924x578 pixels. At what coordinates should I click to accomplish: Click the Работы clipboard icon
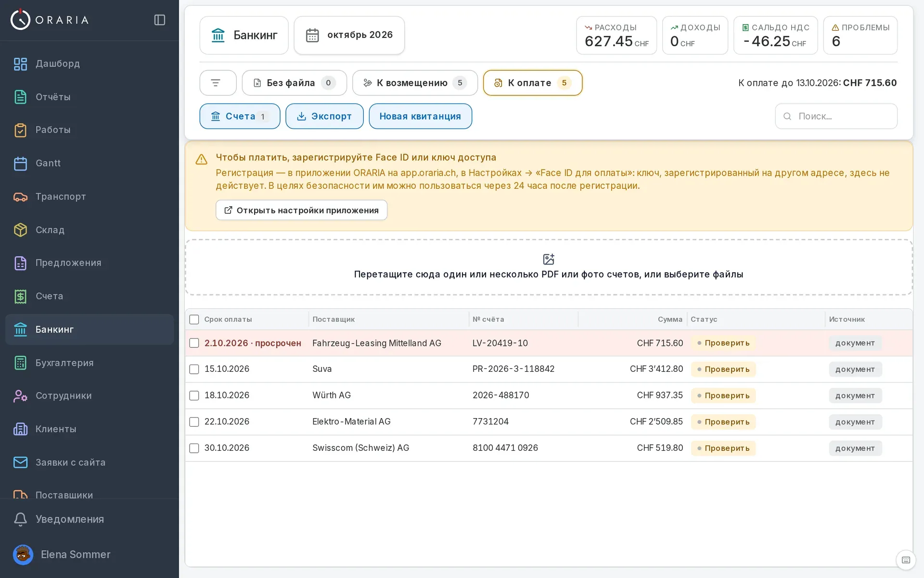(x=20, y=130)
